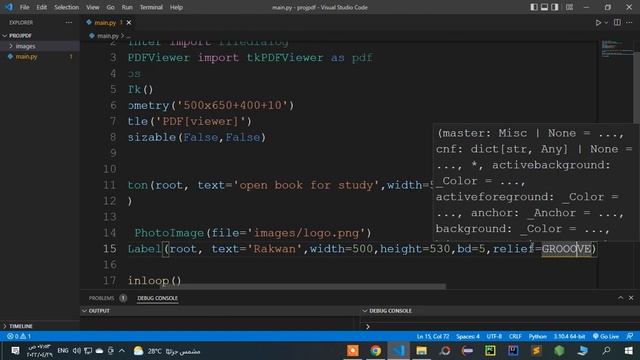Select language mode Python in status bar

click(538, 336)
